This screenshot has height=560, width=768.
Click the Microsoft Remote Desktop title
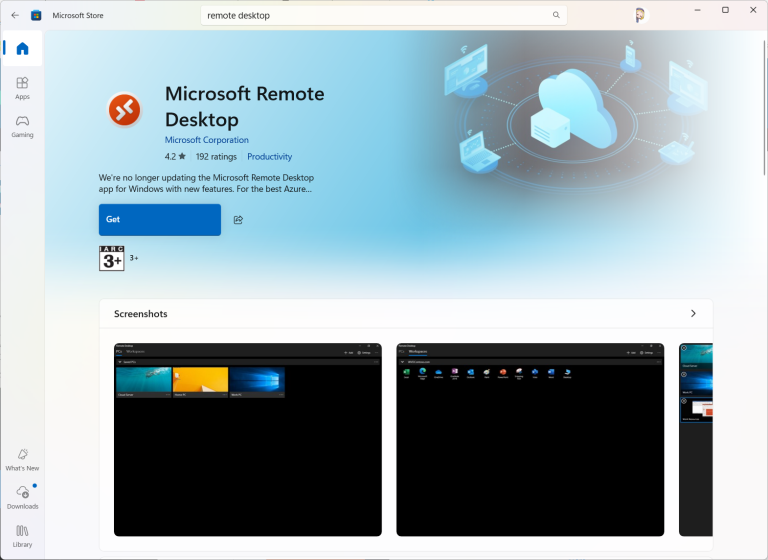click(244, 106)
